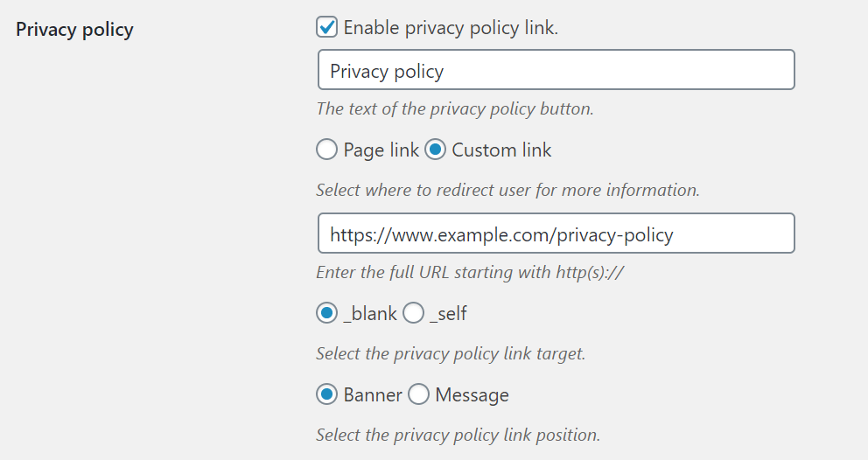Toggle the Enable privacy policy link checkbox

tap(326, 27)
